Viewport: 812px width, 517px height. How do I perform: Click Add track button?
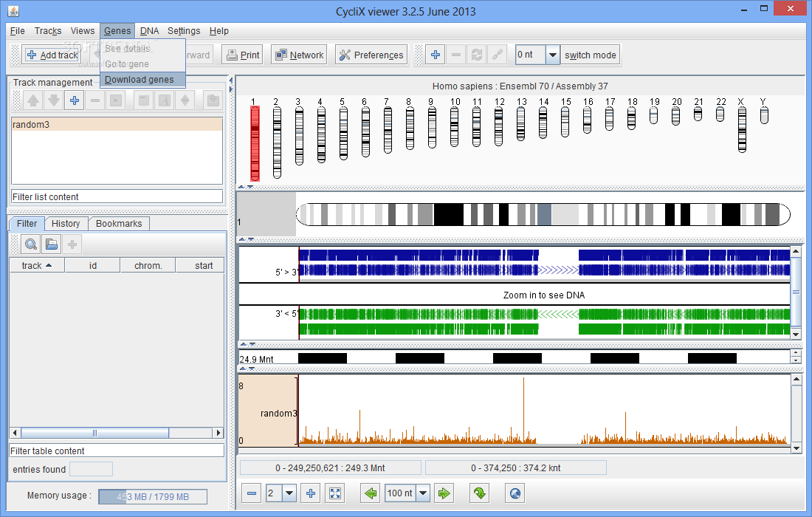pyautogui.click(x=51, y=55)
